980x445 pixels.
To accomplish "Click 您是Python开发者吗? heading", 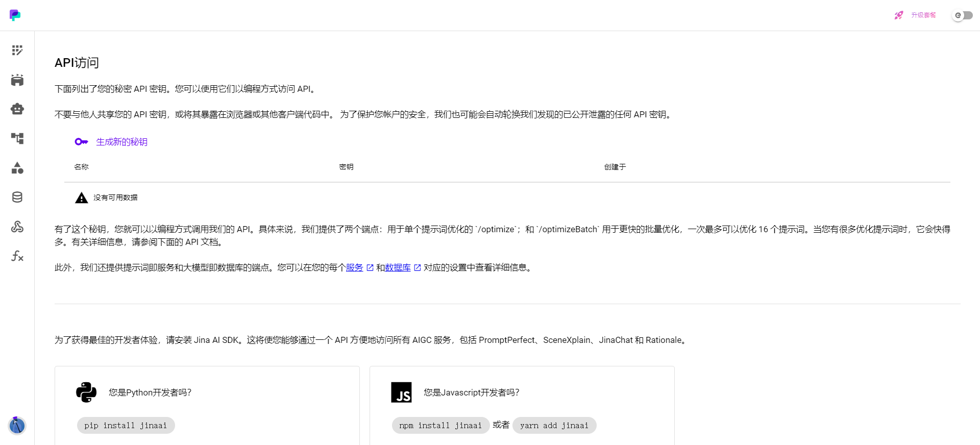I will coord(150,392).
